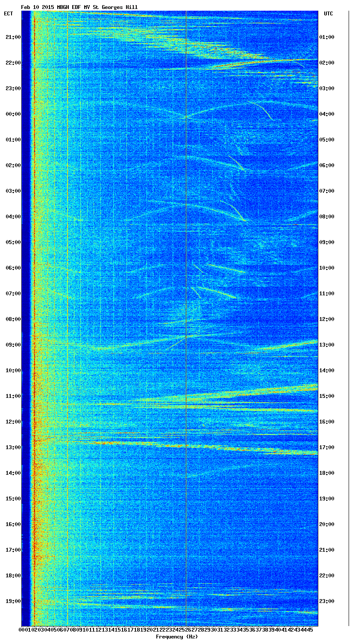Select the 11:00 label on the ECT axis
Viewport: 364px width, 641px height.
(13, 396)
